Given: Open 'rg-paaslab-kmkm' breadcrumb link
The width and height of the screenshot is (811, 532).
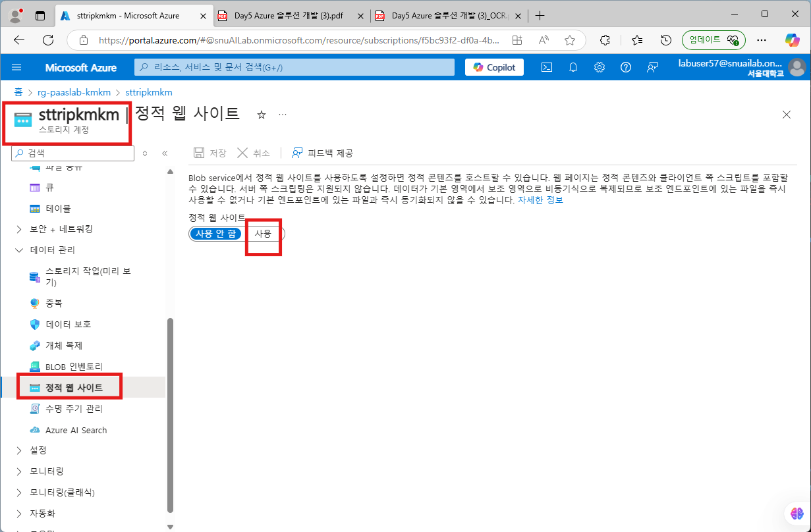Looking at the screenshot, I should (74, 93).
